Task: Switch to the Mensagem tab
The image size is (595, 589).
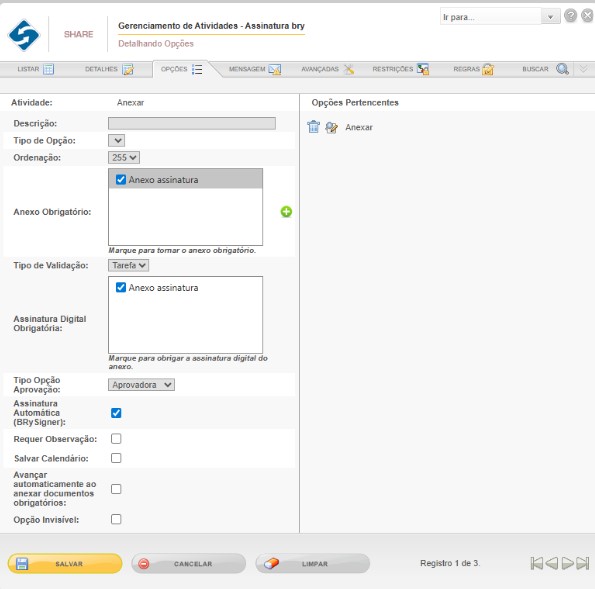Action: (255, 69)
